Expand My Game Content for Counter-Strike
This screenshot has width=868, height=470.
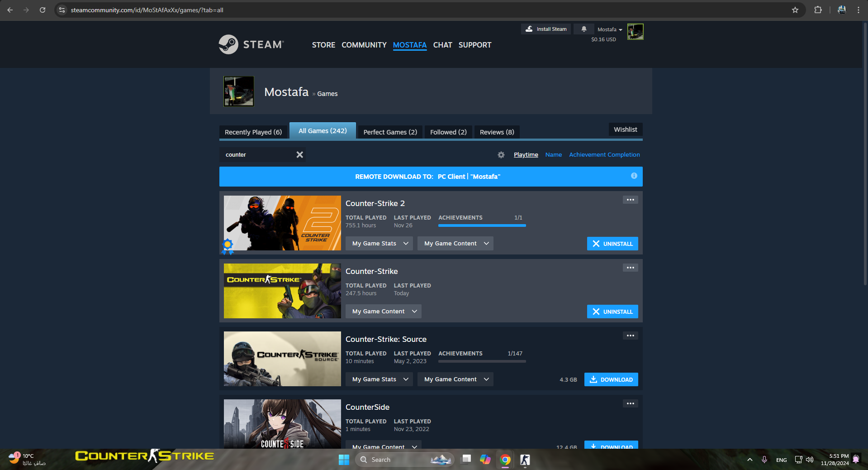tap(384, 312)
